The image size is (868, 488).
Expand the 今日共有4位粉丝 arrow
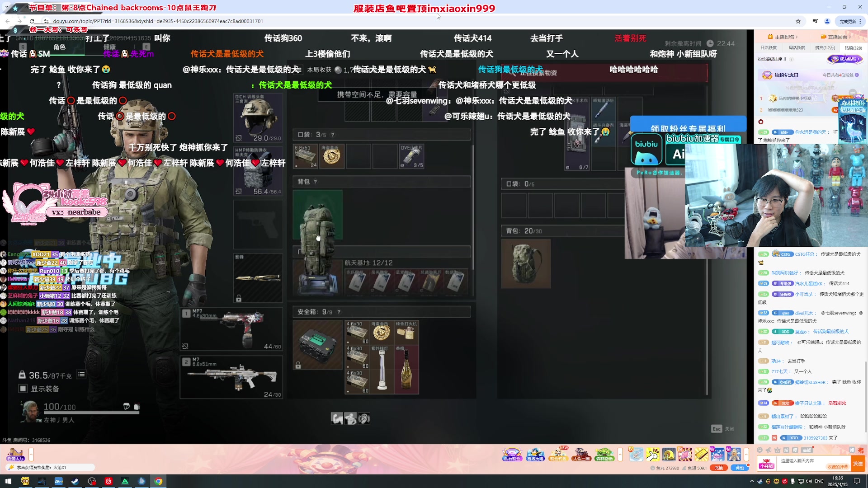857,75
